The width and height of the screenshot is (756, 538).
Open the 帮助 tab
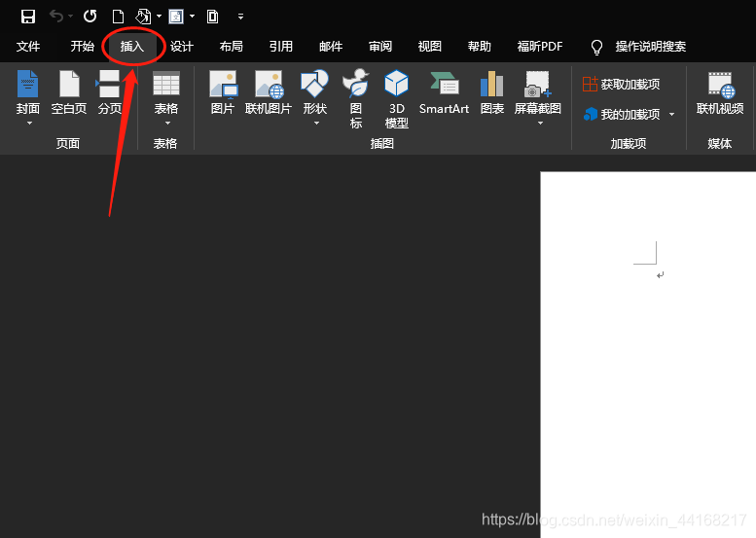pos(480,47)
